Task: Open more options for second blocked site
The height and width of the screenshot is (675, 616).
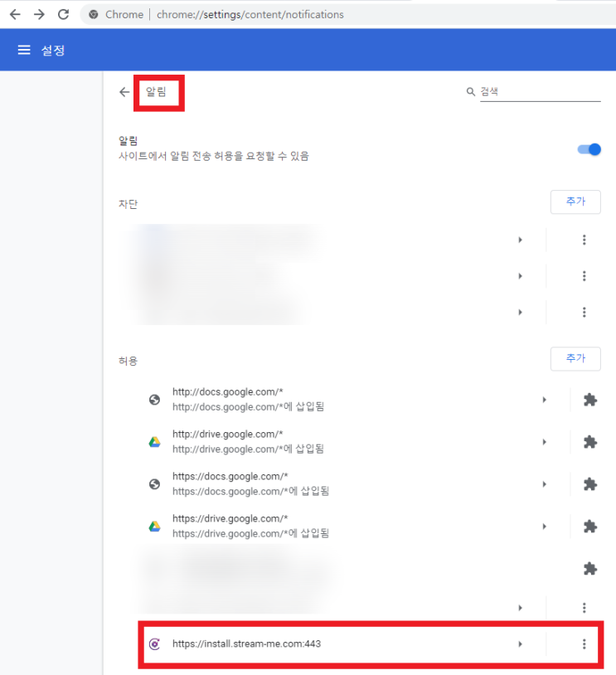Action: click(x=584, y=276)
